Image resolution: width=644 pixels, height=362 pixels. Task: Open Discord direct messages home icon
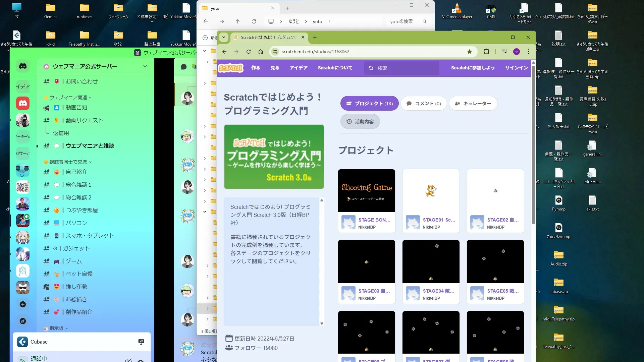tap(23, 66)
